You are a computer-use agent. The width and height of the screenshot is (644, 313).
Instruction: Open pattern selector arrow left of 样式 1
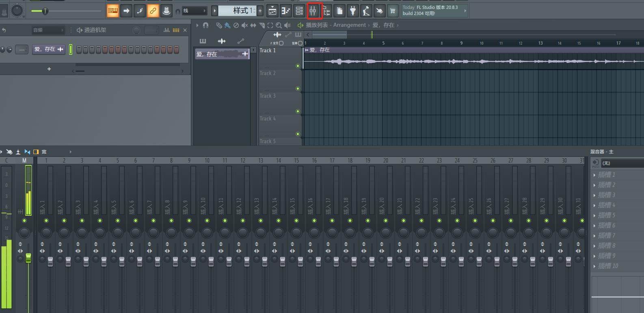(x=215, y=11)
